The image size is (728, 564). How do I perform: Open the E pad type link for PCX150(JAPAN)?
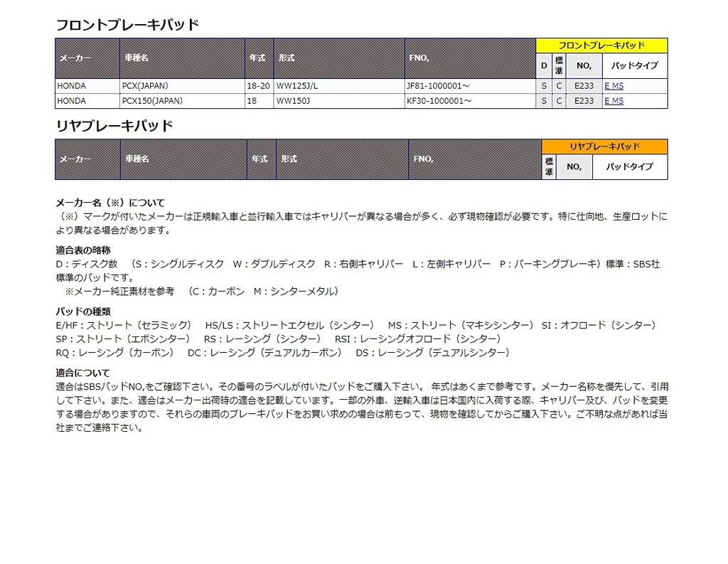606,101
